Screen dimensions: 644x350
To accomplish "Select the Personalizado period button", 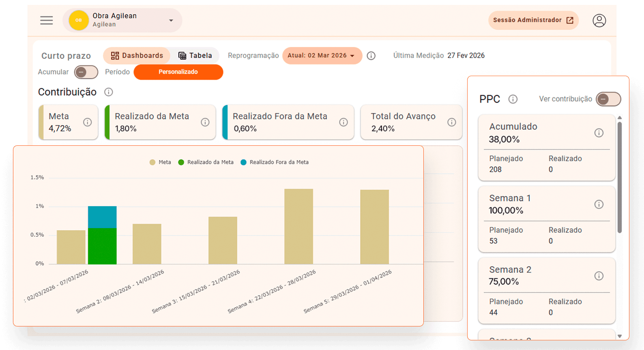I will pos(178,72).
